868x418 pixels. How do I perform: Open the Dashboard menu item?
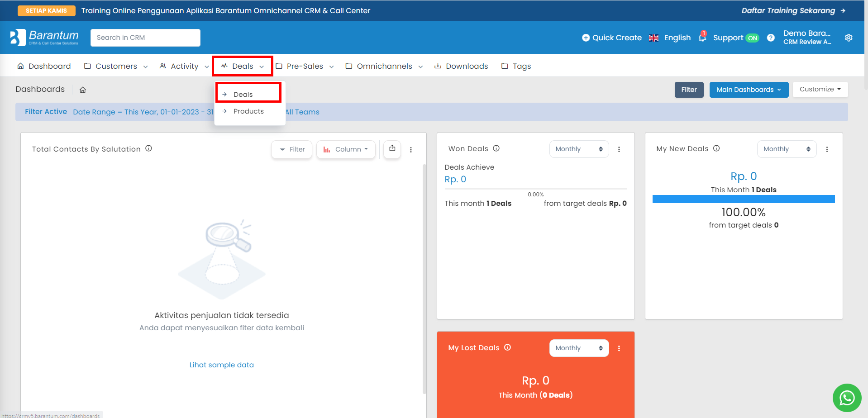[x=44, y=66]
